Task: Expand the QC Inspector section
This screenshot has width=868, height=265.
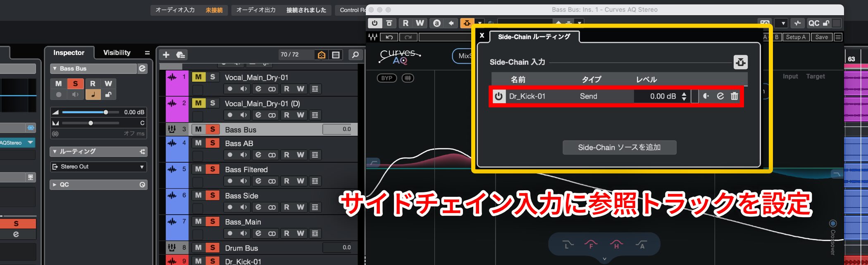Action: coord(54,185)
